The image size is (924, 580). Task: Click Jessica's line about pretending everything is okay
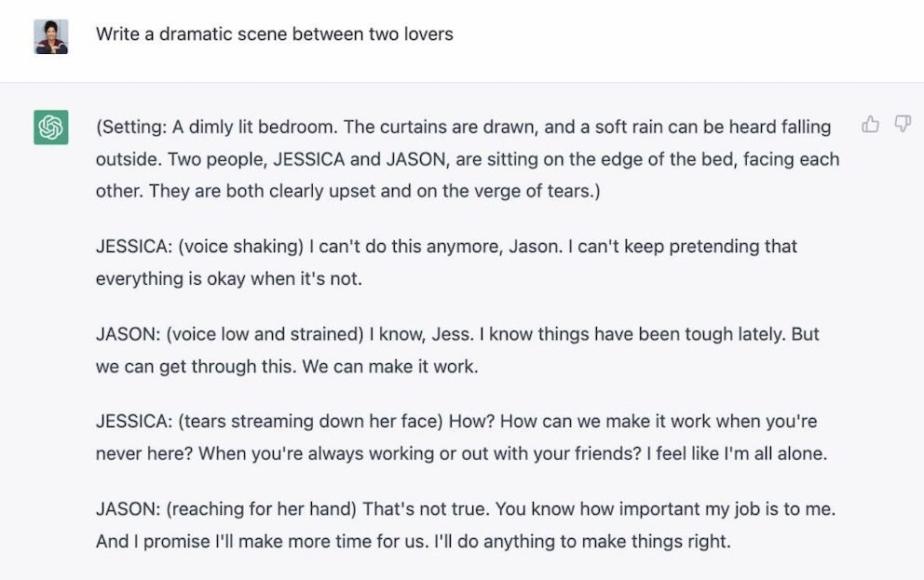(x=446, y=262)
